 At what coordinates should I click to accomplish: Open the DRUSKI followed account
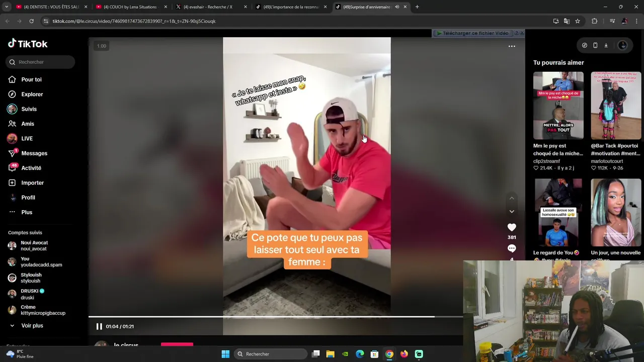(32, 294)
